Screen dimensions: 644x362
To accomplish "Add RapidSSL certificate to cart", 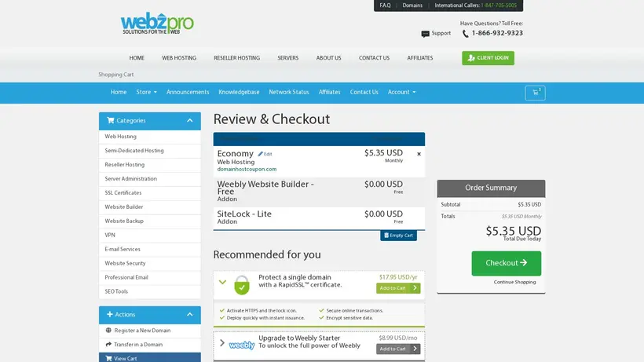I will (x=398, y=288).
